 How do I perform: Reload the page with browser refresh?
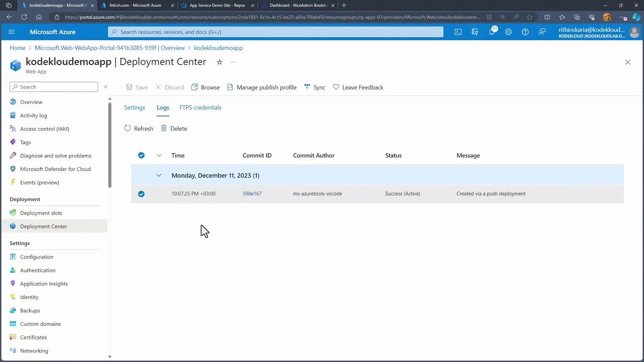24,17
